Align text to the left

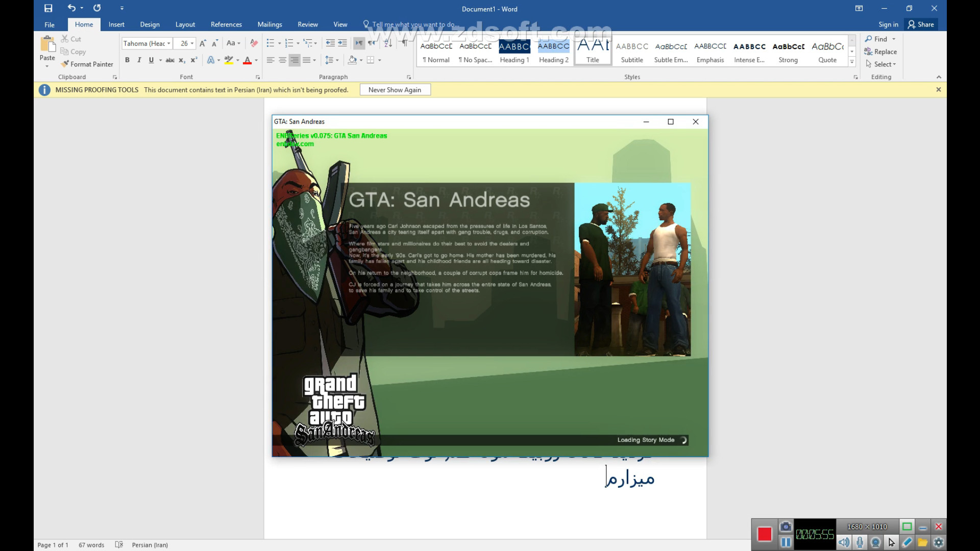(271, 60)
